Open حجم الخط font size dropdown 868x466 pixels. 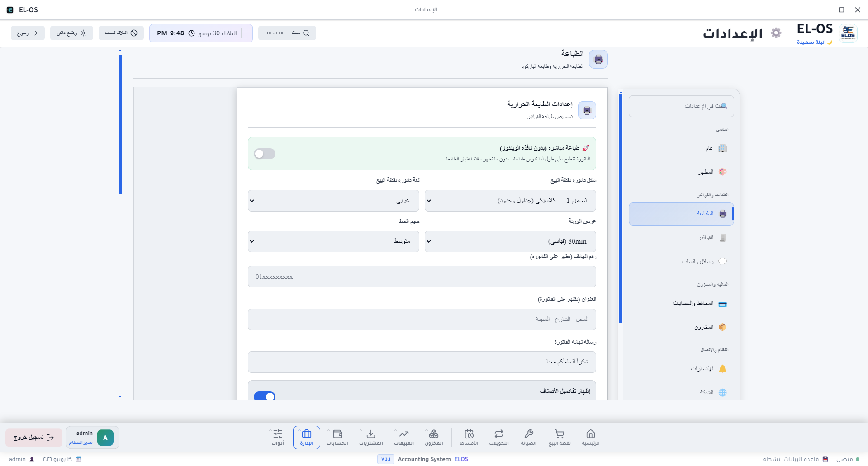click(333, 241)
